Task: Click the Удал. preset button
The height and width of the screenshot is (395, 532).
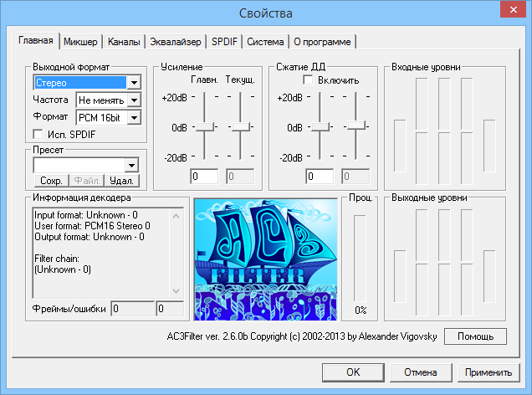Action: (x=121, y=181)
